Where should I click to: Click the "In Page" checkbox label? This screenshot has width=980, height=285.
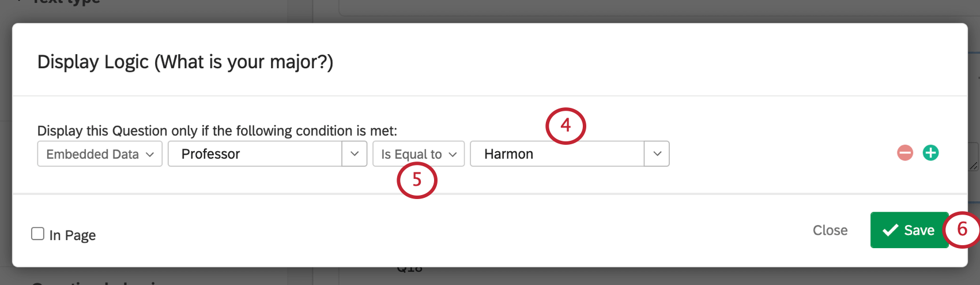pyautogui.click(x=73, y=235)
